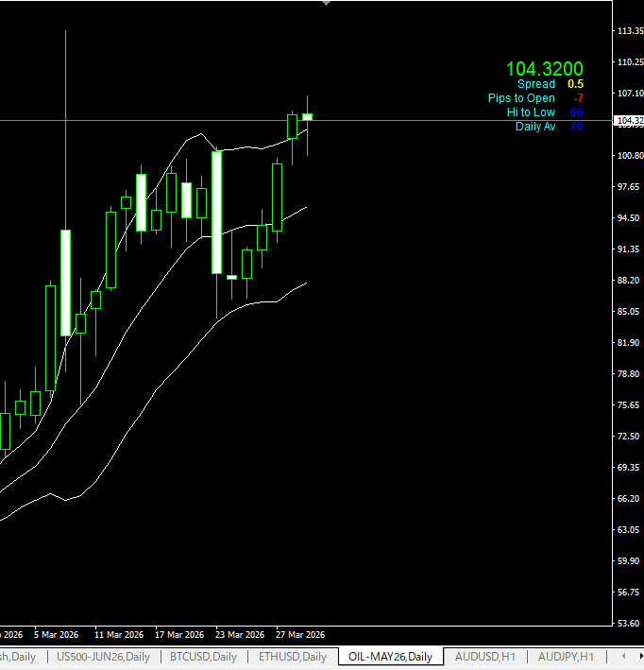
Task: Open the AUDJPY,H1 chart tab
Action: click(566, 657)
